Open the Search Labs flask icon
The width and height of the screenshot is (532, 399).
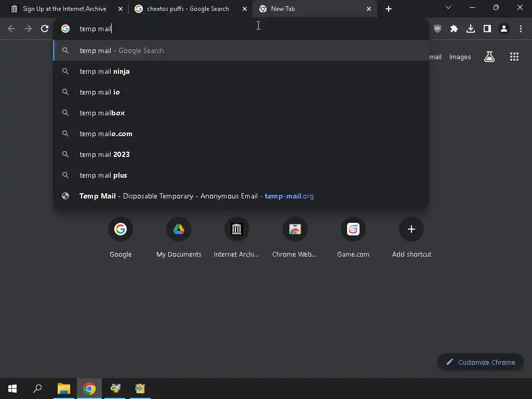489,57
